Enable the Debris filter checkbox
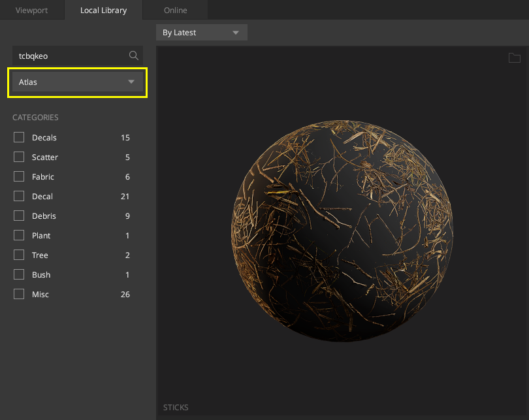This screenshot has height=420, width=529. (19, 216)
